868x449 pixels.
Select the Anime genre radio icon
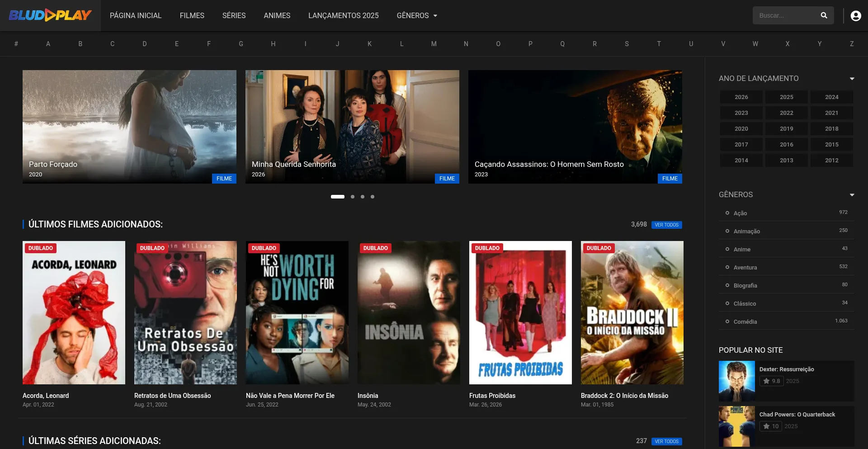(727, 249)
